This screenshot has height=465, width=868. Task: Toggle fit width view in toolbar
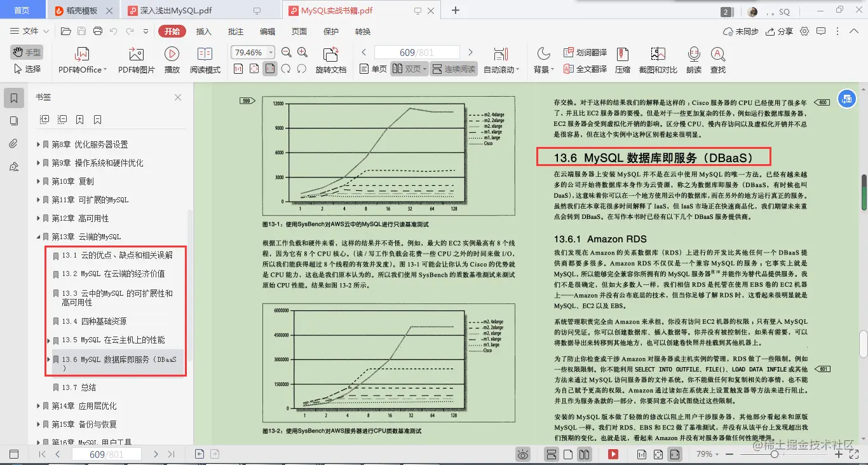coord(270,69)
